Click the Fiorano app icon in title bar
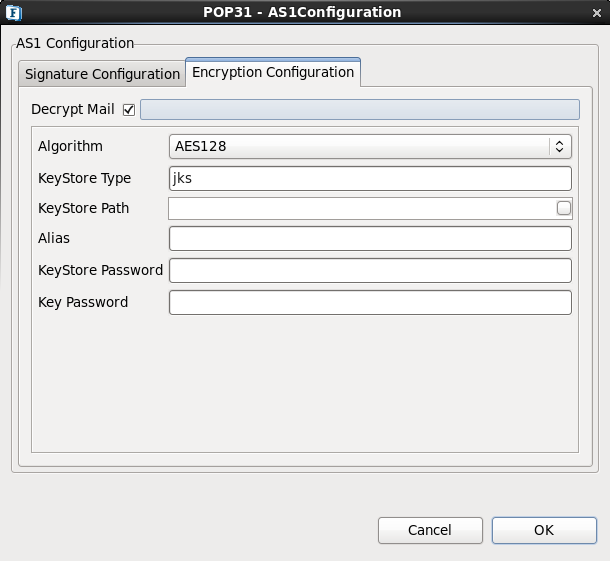The width and height of the screenshot is (610, 561). click(x=14, y=13)
